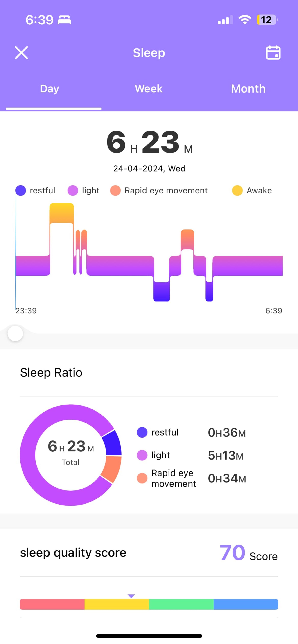Tap the 23:39 start time on sleep graph

pyautogui.click(x=25, y=310)
